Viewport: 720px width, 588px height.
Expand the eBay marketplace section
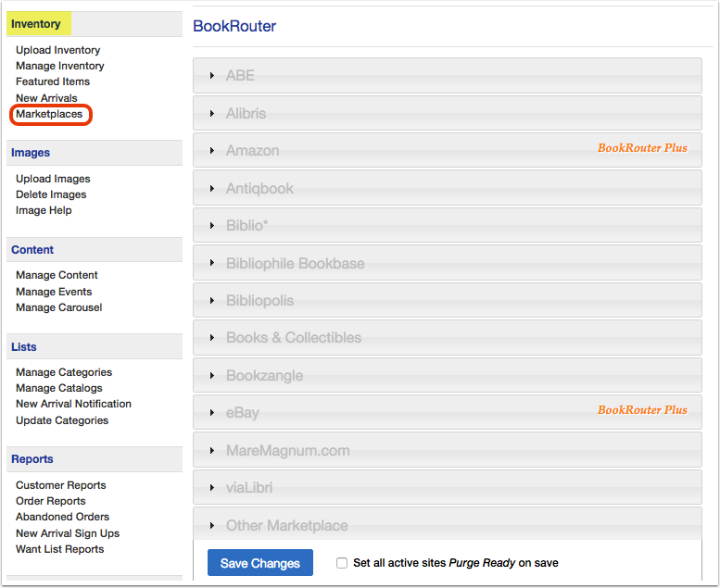coord(448,412)
